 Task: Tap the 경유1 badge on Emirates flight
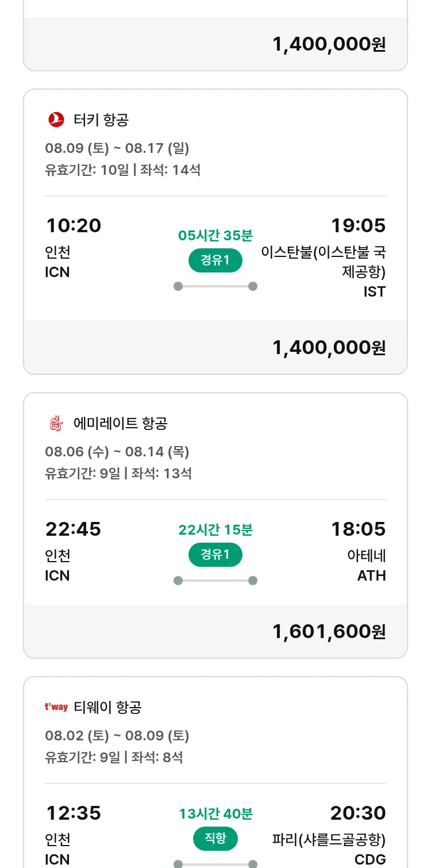[215, 555]
